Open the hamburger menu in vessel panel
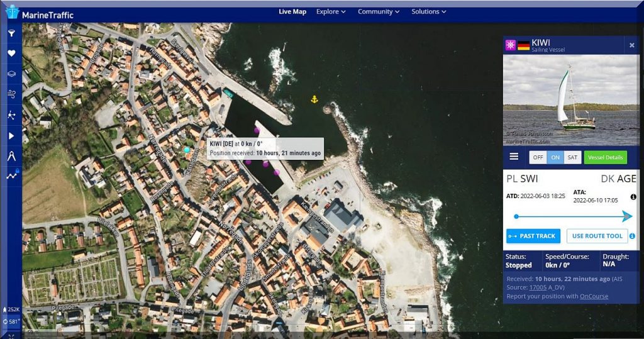This screenshot has height=339, width=644. point(514,157)
